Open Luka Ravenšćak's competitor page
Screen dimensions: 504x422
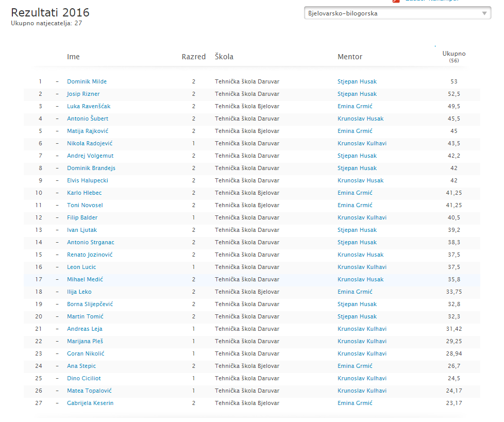[x=89, y=106]
